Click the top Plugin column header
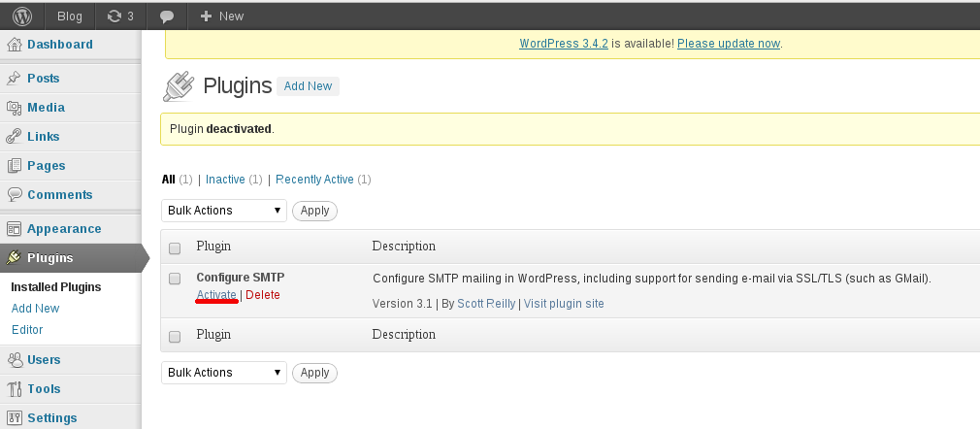980x429 pixels. click(213, 246)
